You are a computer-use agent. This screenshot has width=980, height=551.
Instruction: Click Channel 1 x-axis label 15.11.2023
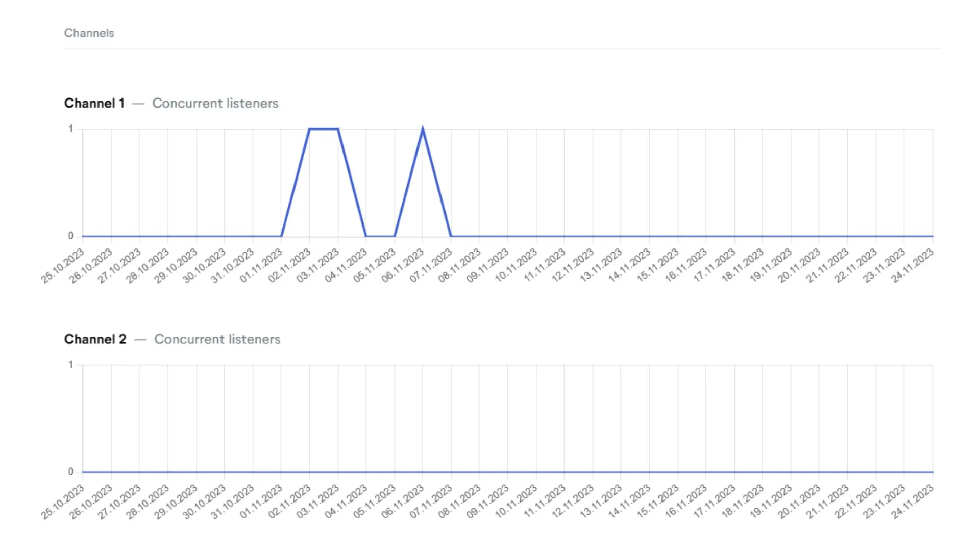coord(658,265)
